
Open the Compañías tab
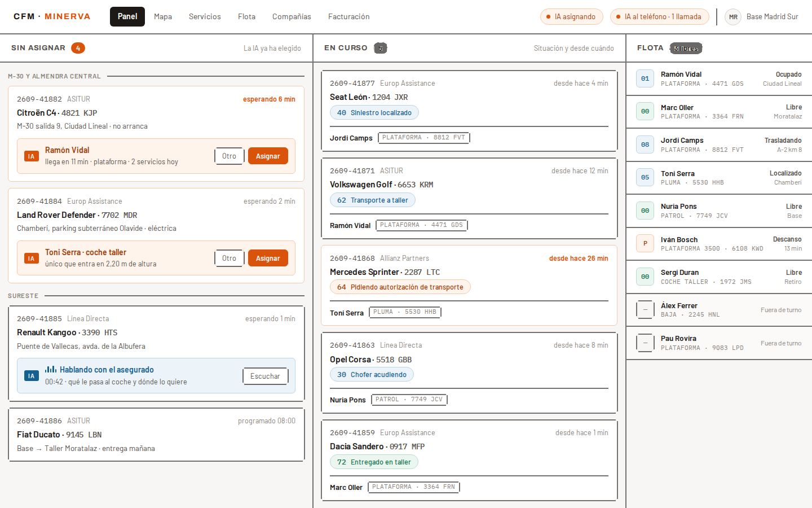click(x=292, y=16)
